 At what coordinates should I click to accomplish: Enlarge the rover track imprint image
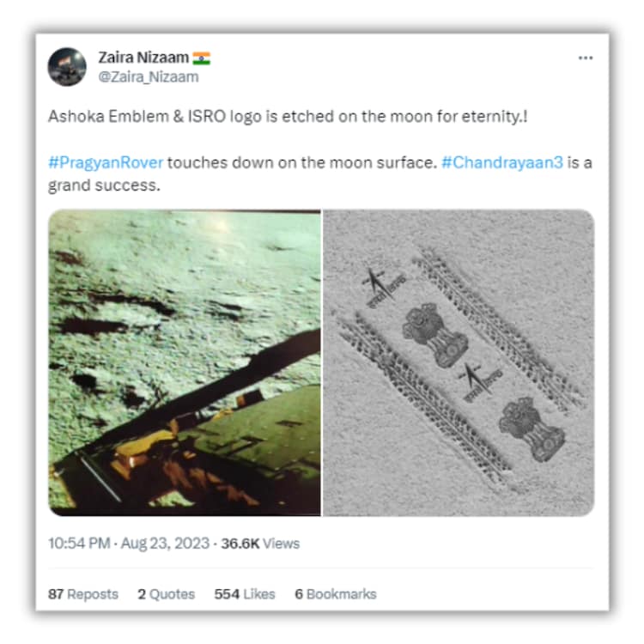point(459,362)
